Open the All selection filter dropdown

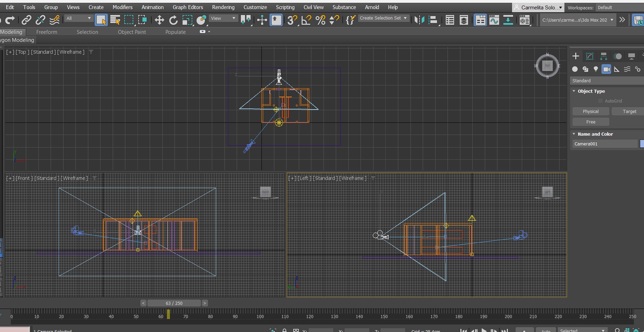(79, 18)
